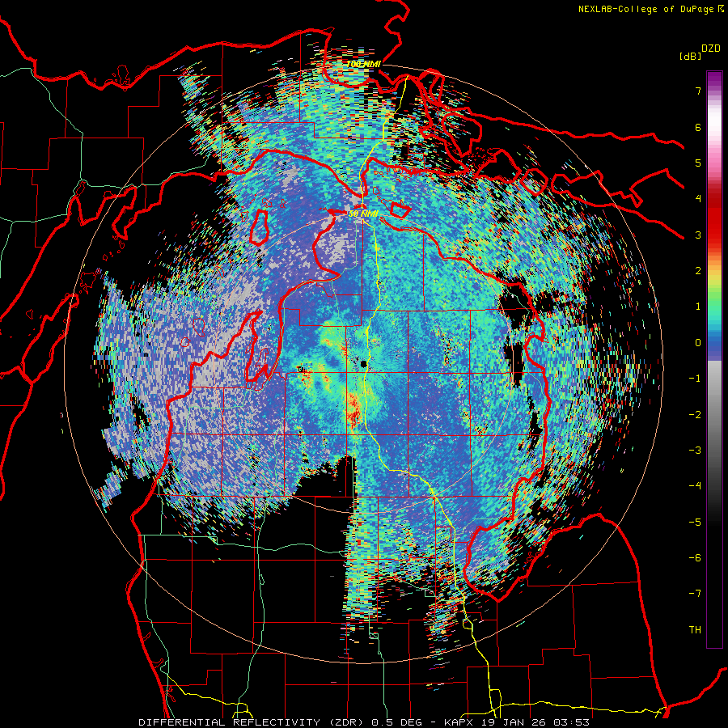The image size is (728, 728).
Task: Click the 0 dB tick label on color scale
Action: (x=698, y=343)
